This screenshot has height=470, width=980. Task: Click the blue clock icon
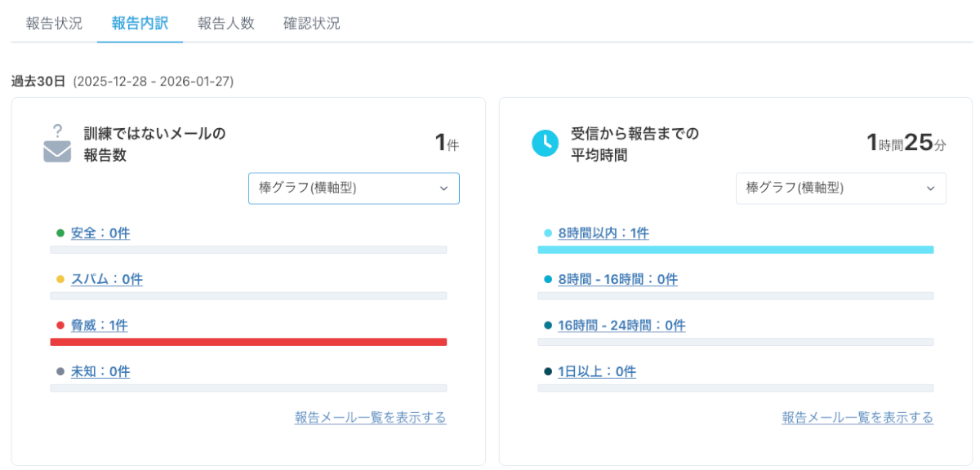click(545, 144)
